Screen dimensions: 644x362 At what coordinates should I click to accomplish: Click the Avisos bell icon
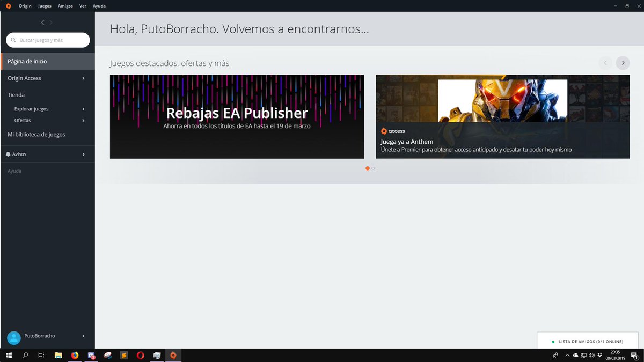tap(8, 154)
